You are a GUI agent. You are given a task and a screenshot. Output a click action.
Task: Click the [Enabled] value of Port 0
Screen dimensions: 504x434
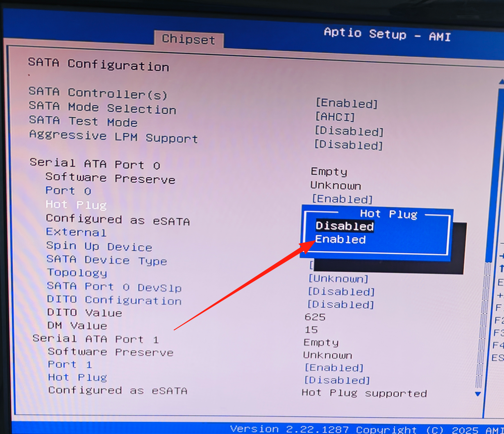(x=343, y=200)
